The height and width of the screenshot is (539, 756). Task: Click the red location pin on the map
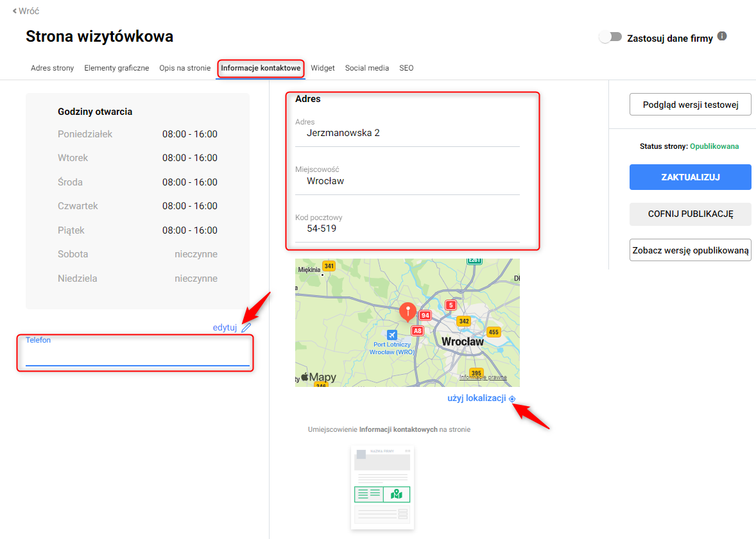tap(407, 312)
